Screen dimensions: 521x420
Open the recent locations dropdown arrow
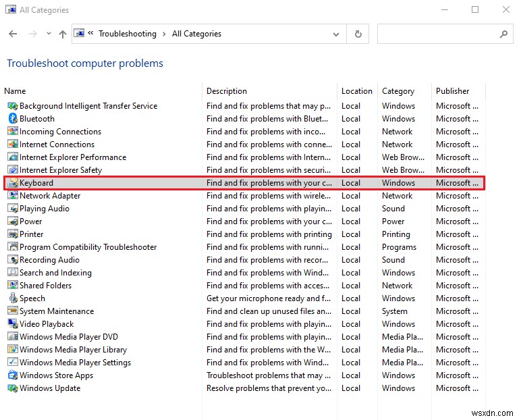[49, 34]
